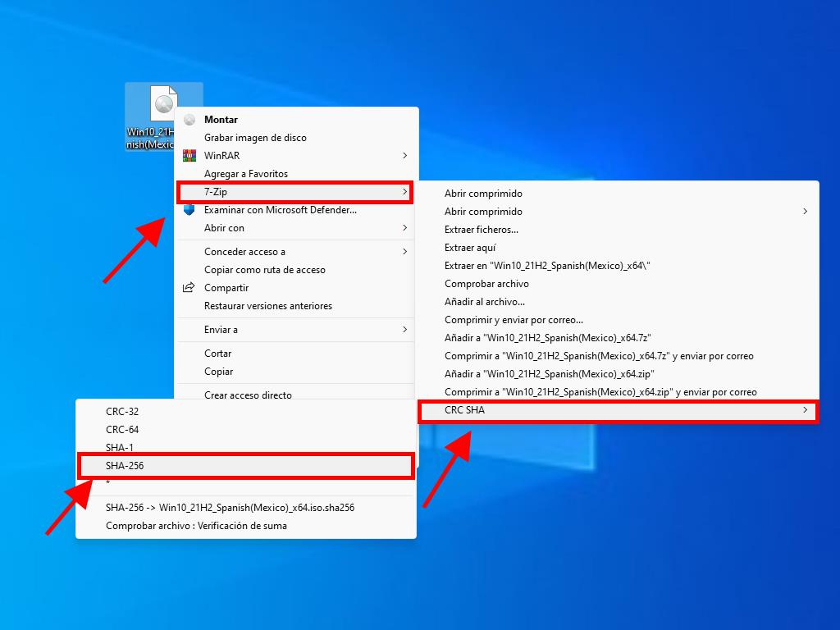Choose SHA-1 hash option
This screenshot has width=840, height=630.
point(120,448)
